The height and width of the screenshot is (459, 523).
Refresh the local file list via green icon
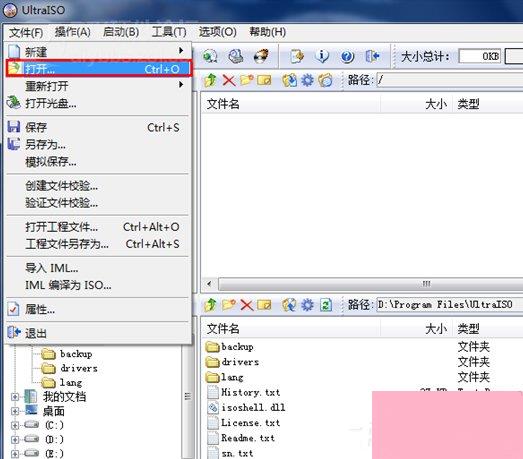point(326,305)
